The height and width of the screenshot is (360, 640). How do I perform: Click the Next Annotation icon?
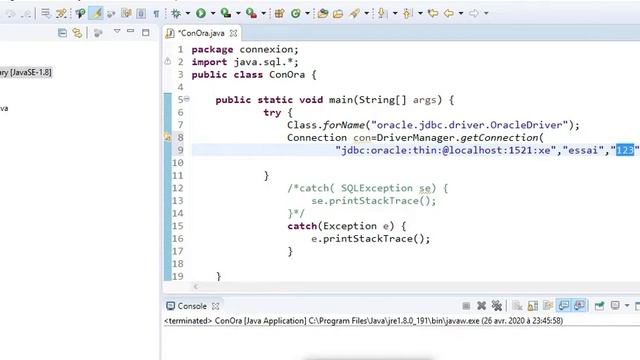tap(382, 13)
